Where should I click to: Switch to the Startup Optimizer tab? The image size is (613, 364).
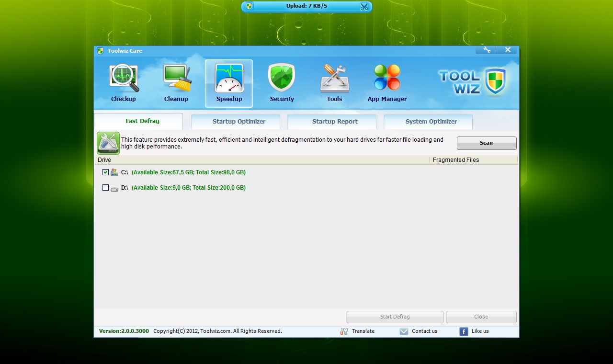(x=236, y=122)
